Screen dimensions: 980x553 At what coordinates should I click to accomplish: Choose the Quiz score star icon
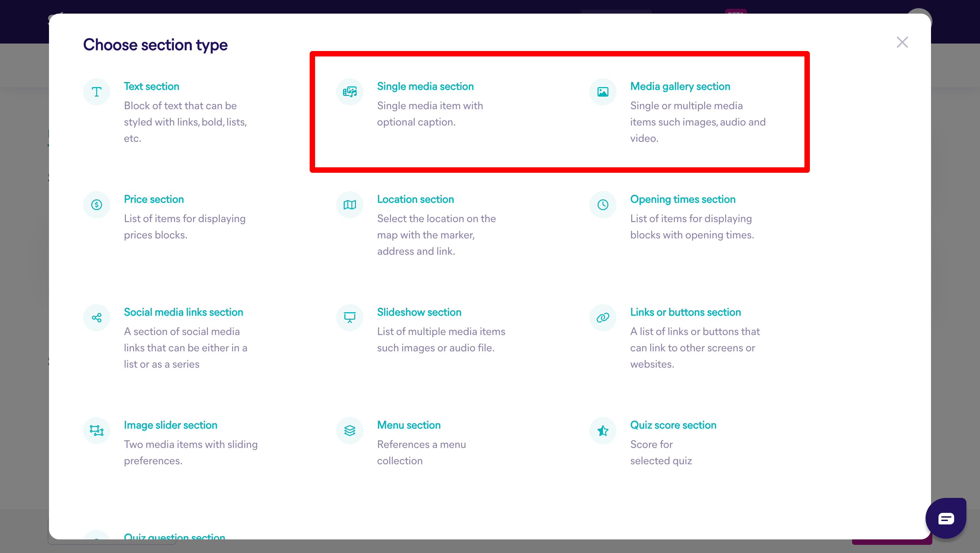tap(603, 431)
